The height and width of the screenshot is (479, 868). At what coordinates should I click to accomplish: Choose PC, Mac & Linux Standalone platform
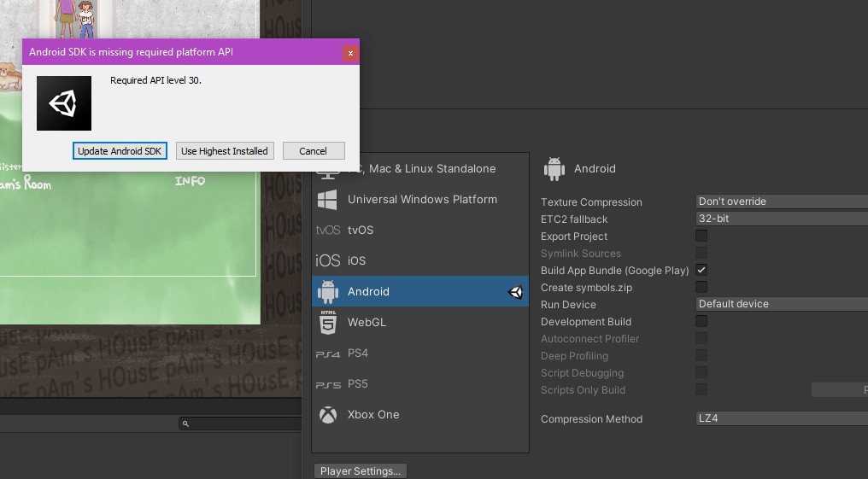tap(420, 169)
